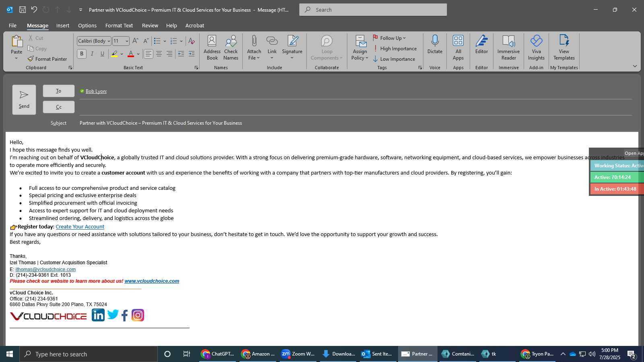
Task: Follow Create Your Account link
Action: 80,227
